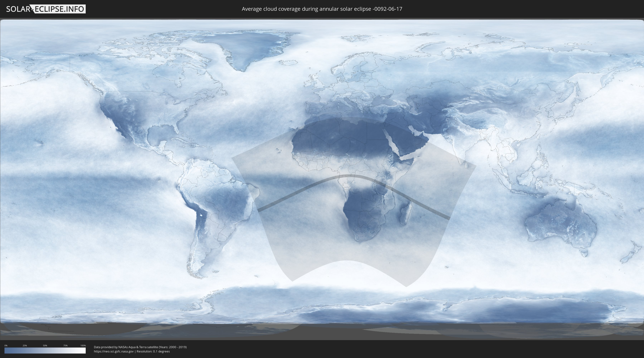Click the 50% legend label

45,345
